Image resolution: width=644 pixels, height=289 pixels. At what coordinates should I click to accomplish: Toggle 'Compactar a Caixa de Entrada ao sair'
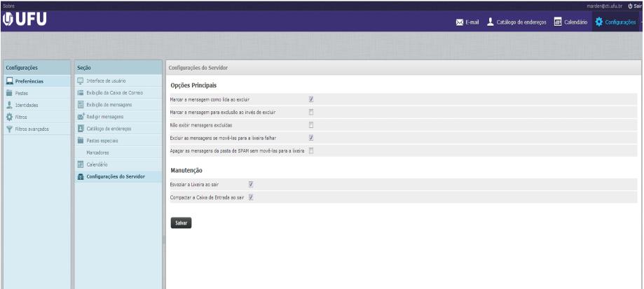tap(251, 197)
